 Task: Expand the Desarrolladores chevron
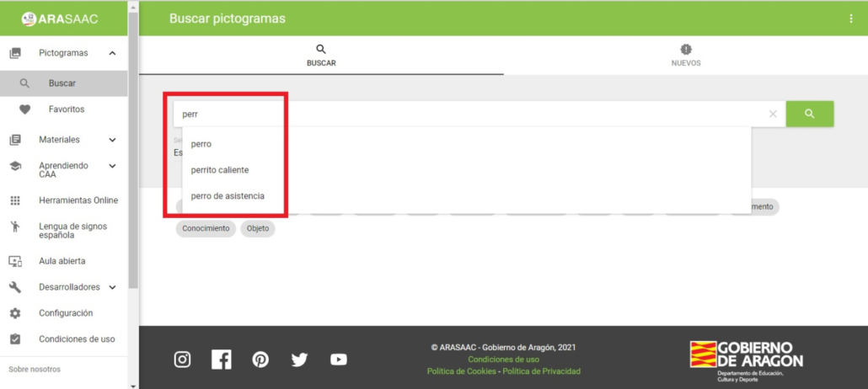pos(112,287)
